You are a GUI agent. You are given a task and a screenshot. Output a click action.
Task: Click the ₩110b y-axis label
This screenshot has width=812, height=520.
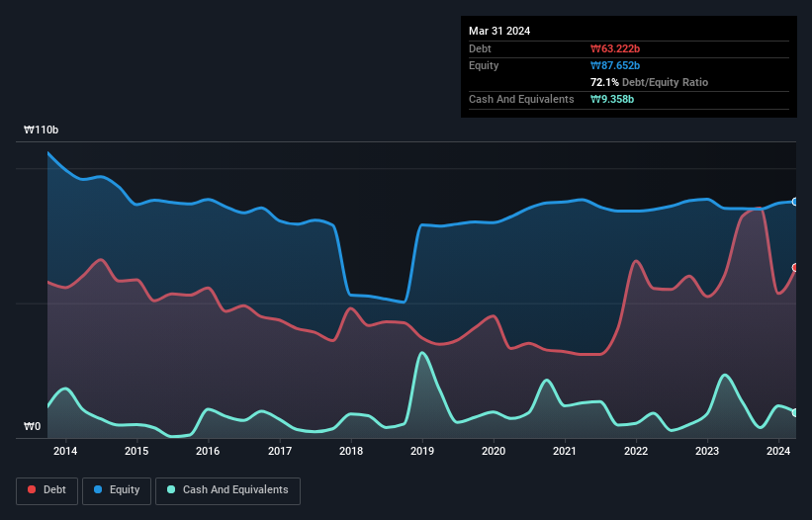pos(41,130)
